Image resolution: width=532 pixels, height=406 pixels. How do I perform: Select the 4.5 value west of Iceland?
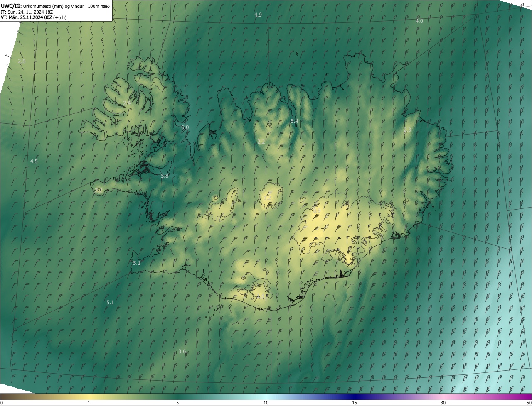[34, 161]
